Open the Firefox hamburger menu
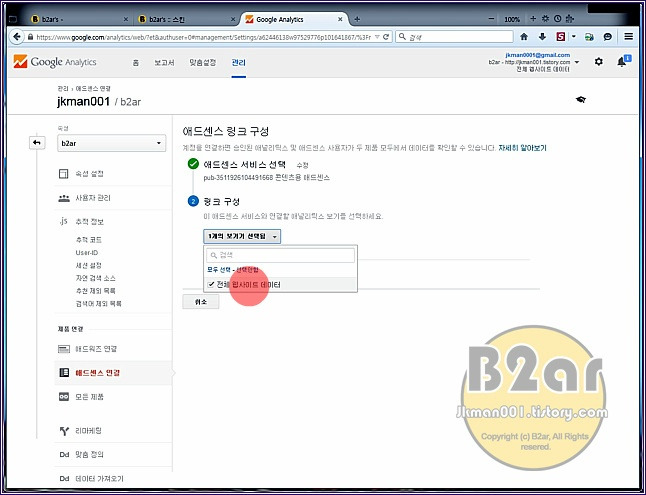This screenshot has width=646, height=495. coord(628,37)
